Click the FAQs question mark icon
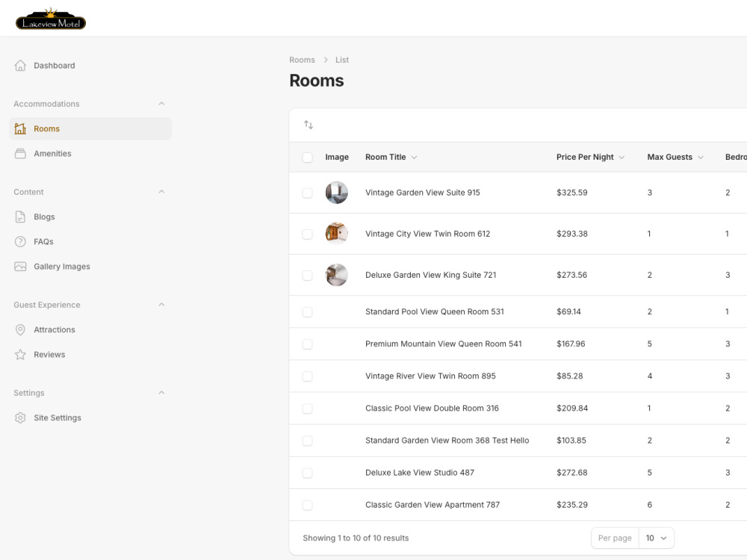 (x=20, y=241)
